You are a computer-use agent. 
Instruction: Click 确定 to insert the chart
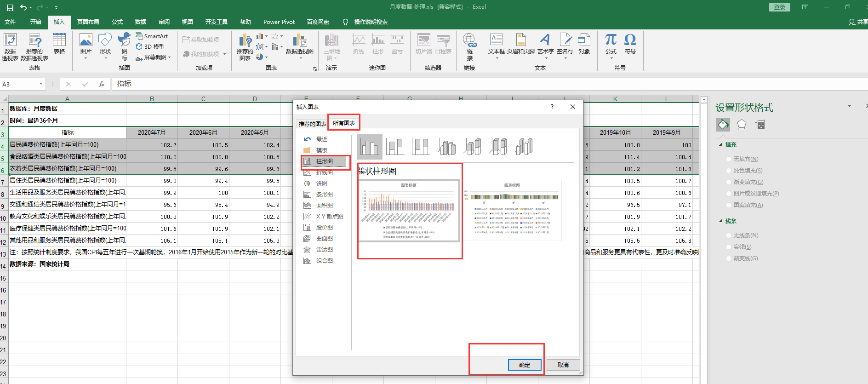(525, 365)
